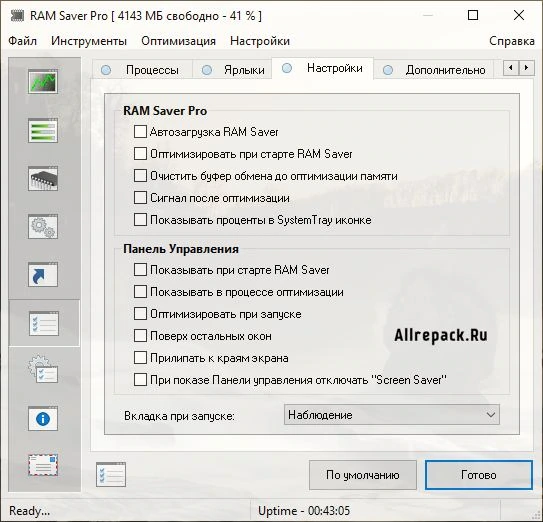Viewport: 543px width, 522px height.
Task: Click the Uptime status bar entry
Action: 304,511
